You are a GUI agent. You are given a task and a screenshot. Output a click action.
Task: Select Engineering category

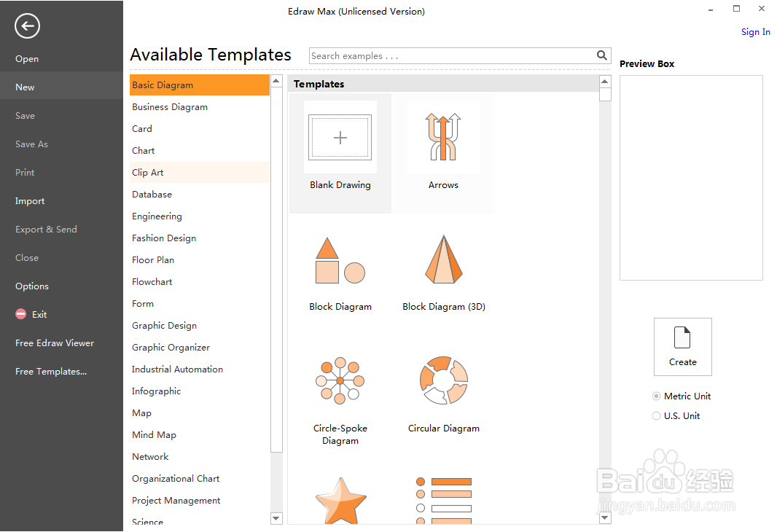click(200, 216)
